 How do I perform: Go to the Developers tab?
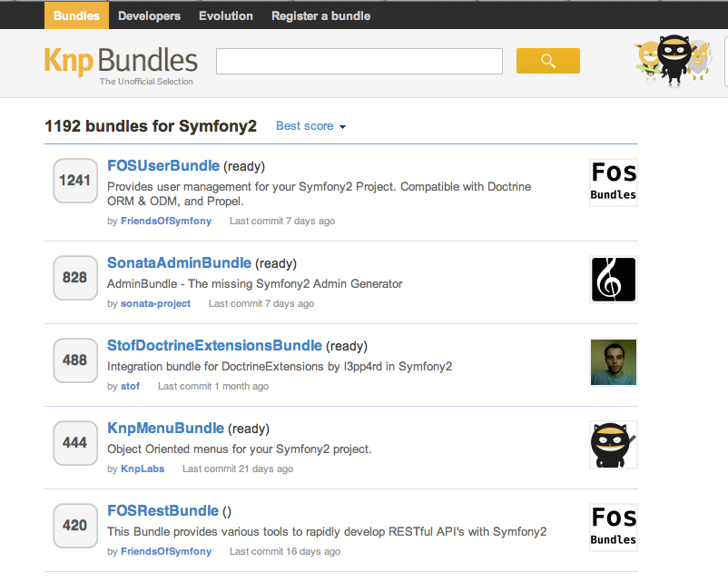click(x=149, y=15)
